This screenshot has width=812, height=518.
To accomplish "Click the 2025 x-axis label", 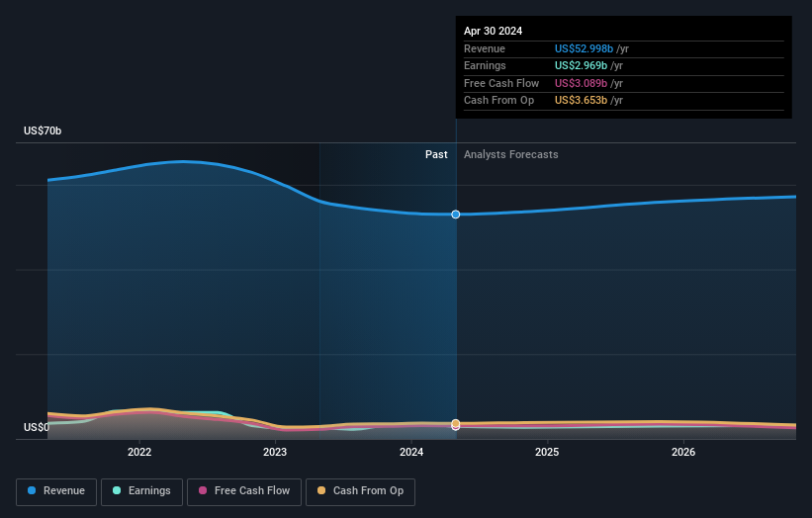I will point(547,452).
